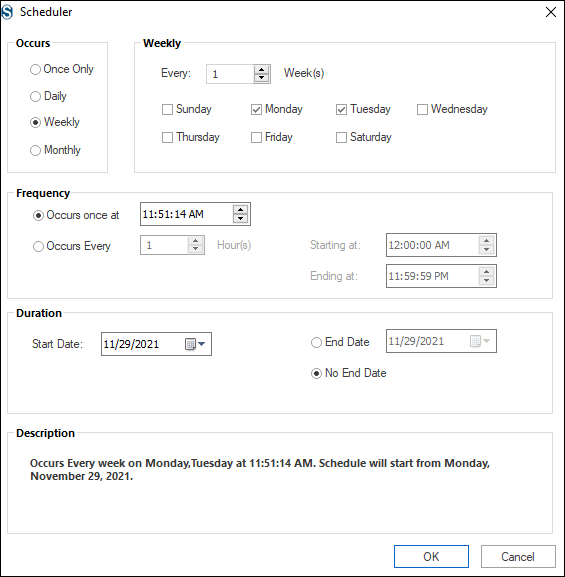Image resolution: width=565 pixels, height=577 pixels.
Task: Confirm the schedule with OK
Action: (x=431, y=556)
